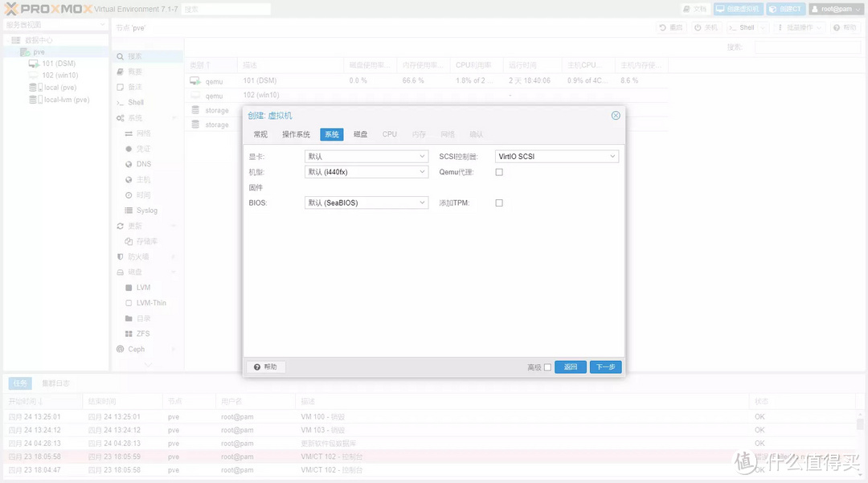Enable the 添加TPM checkbox

499,203
